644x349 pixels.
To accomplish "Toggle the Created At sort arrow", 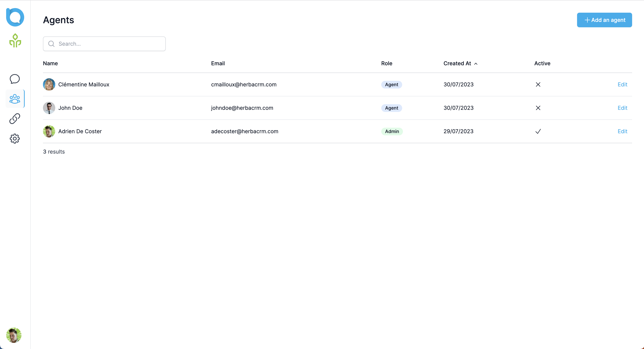I will (476, 64).
